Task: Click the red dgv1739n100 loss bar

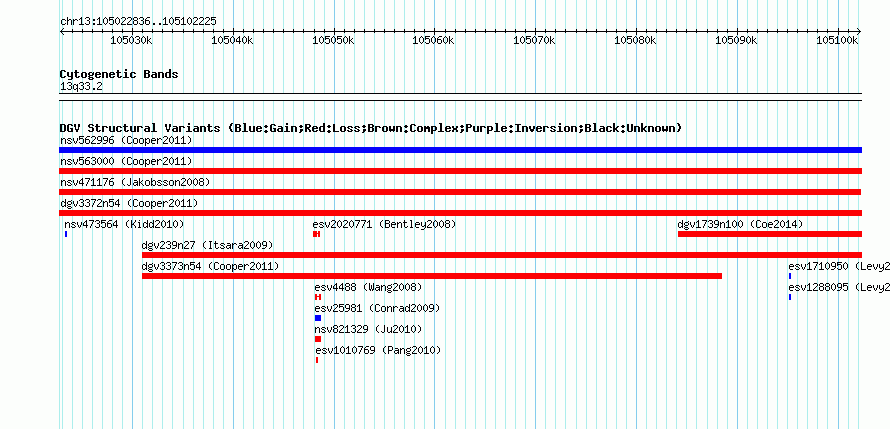Action: tap(770, 234)
